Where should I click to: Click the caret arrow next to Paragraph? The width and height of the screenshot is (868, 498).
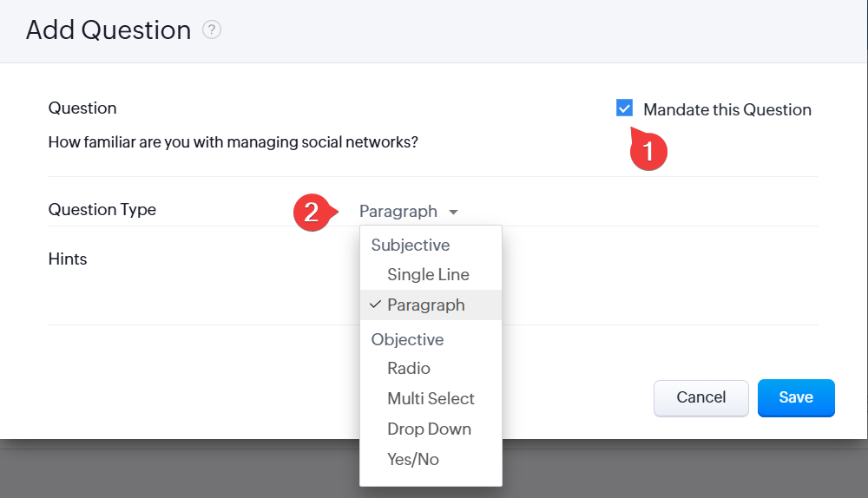pyautogui.click(x=453, y=213)
